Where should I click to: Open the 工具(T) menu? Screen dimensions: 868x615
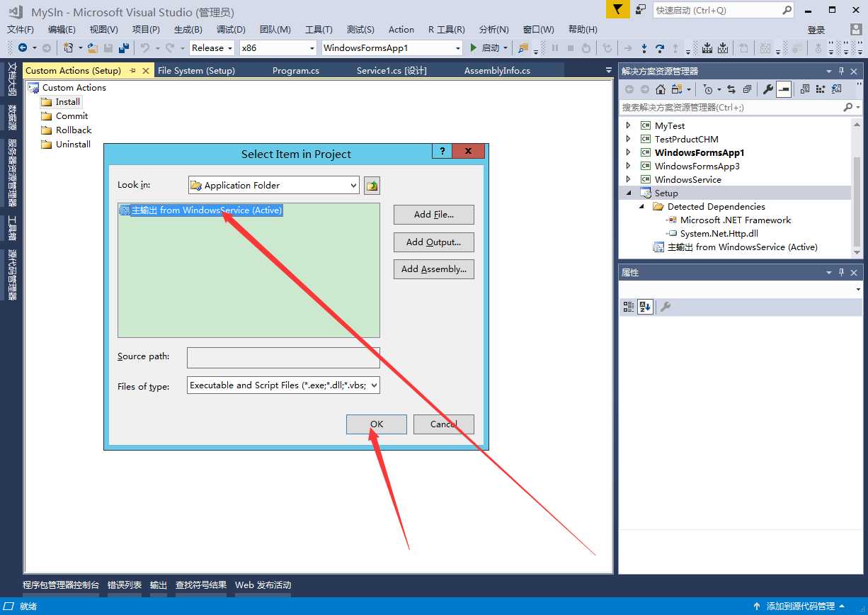click(x=319, y=30)
